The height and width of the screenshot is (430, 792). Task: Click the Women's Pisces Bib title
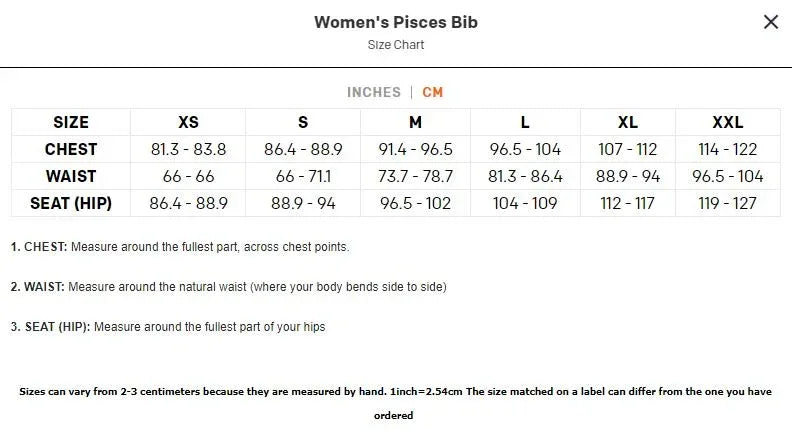396,22
